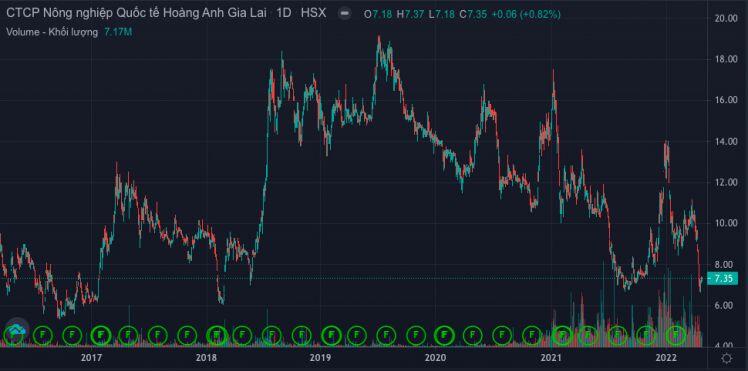Viewport: 748px width, 371px height.
Task: Collapse the legend with the minus button
Action: (x=343, y=14)
